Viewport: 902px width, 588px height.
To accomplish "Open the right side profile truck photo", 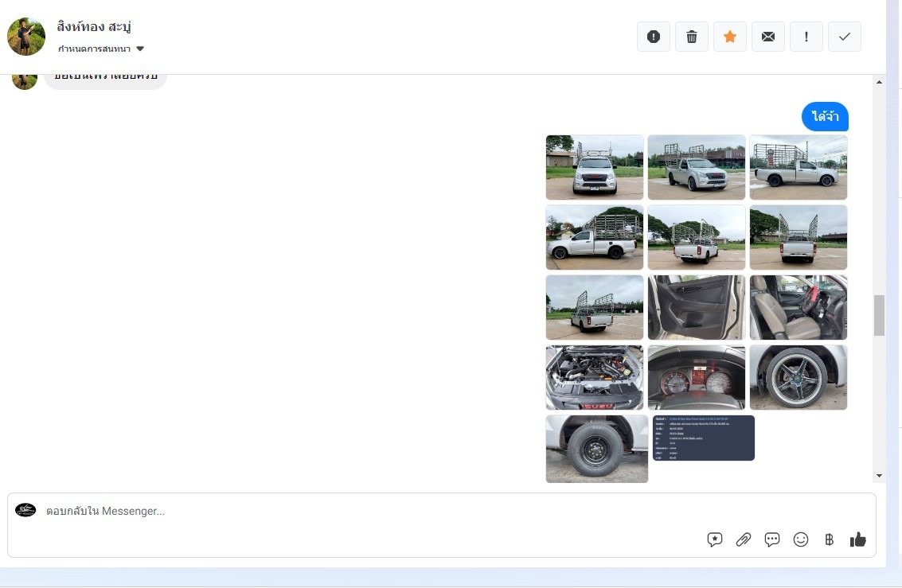I will (799, 167).
